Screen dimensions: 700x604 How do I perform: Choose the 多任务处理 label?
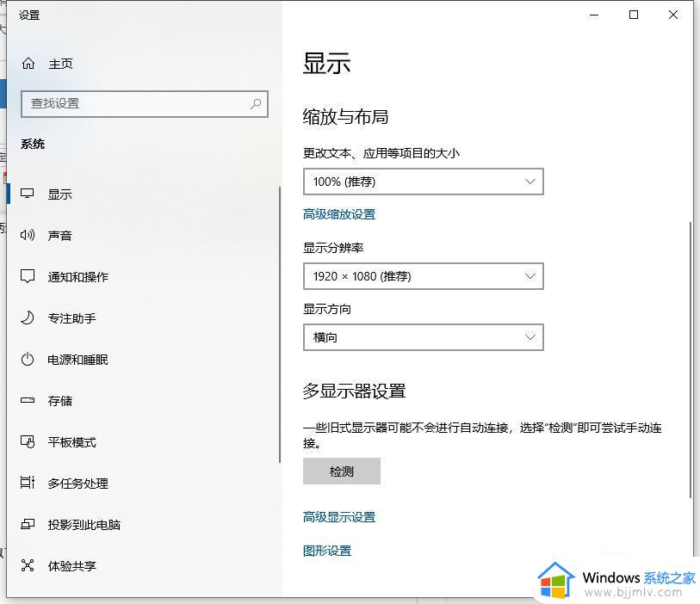(78, 483)
